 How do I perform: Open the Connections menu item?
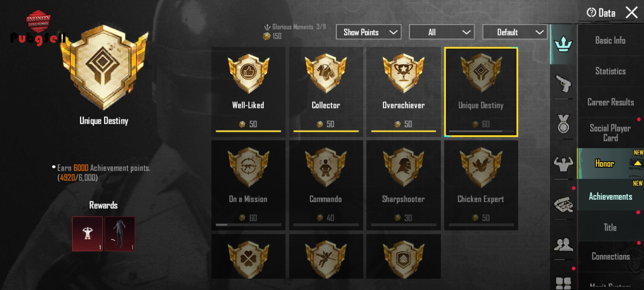pos(611,257)
